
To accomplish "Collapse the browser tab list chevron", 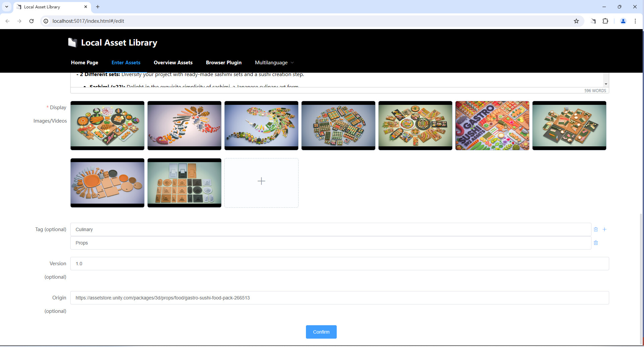I will [7, 7].
